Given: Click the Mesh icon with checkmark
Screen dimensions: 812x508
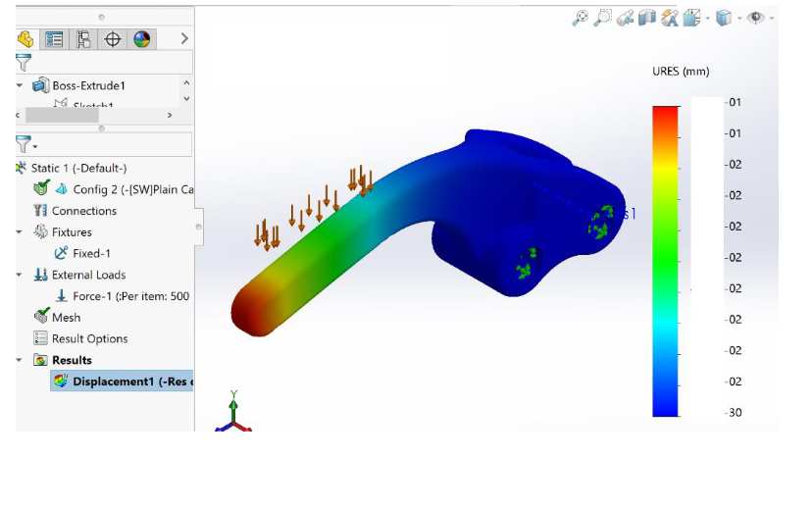Looking at the screenshot, I should 41,316.
